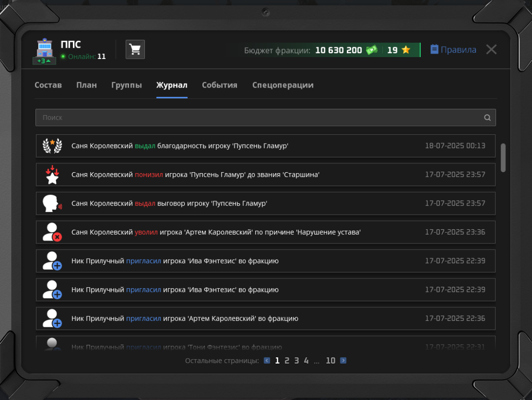
Task: Click the fired user icon with red cross
Action: pyautogui.click(x=52, y=232)
